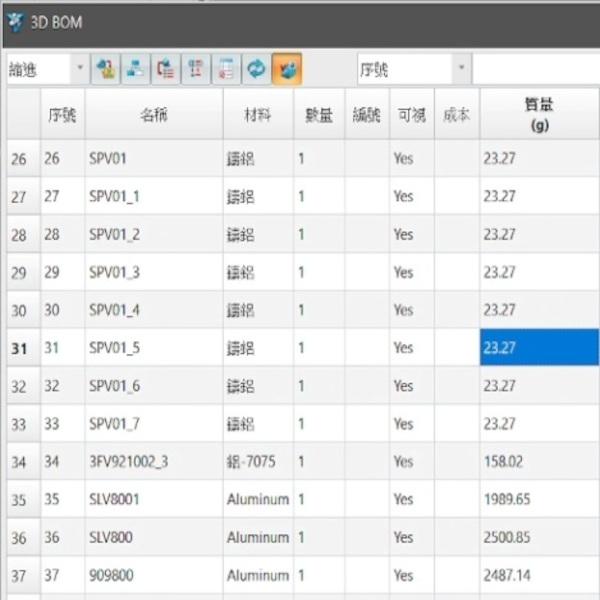Select the SPV01_5 name cell
Screen dimensions: 600x600
point(154,348)
